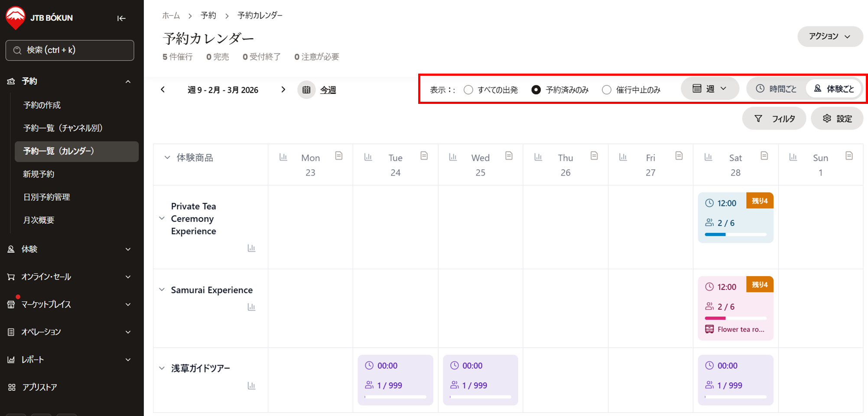Open the bar chart icon for Monday 23
This screenshot has width=868, height=416.
pyautogui.click(x=283, y=157)
